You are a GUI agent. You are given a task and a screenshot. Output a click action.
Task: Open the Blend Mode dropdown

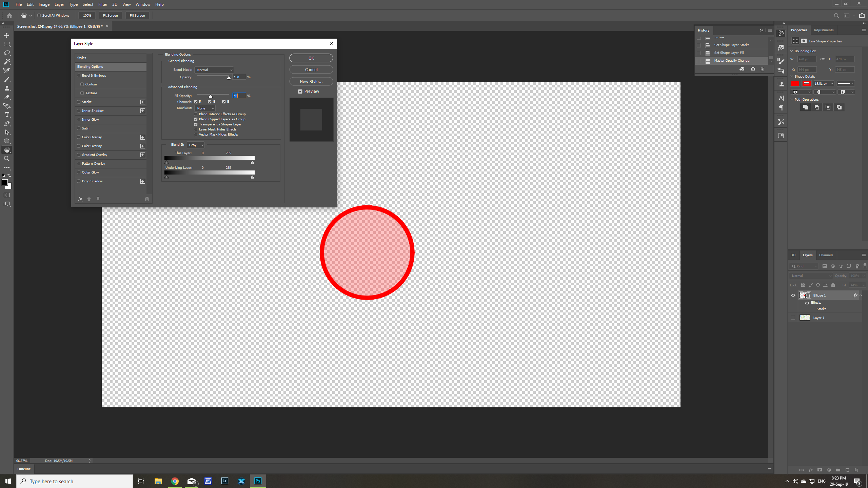[214, 70]
